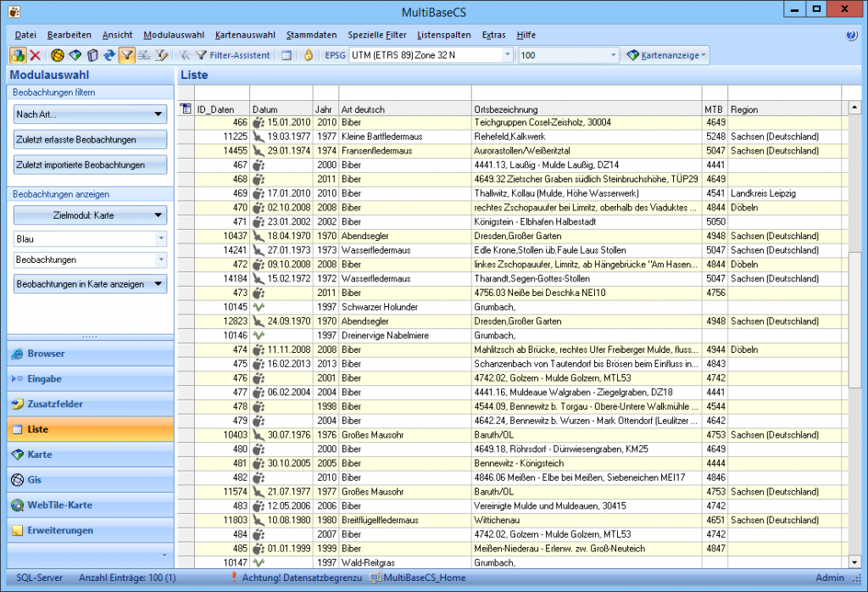The image size is (868, 592).
Task: Open EPSG coordinate system dropdown
Action: tap(508, 55)
